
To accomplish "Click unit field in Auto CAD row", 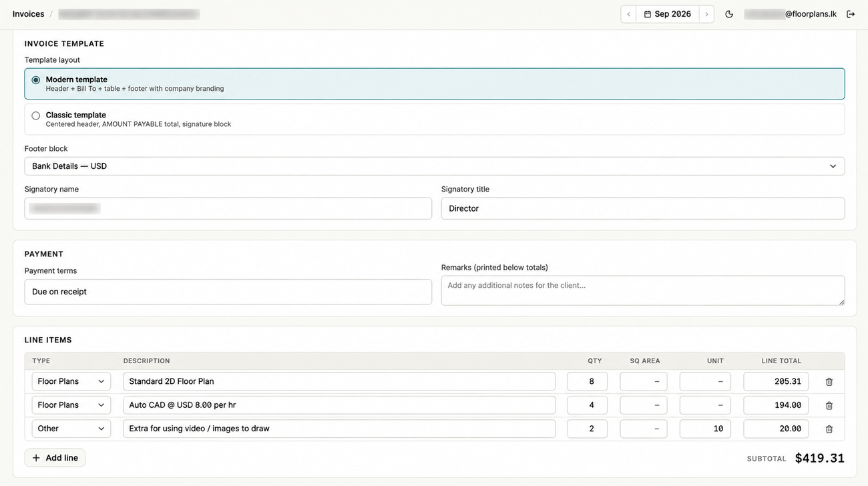I will click(705, 405).
